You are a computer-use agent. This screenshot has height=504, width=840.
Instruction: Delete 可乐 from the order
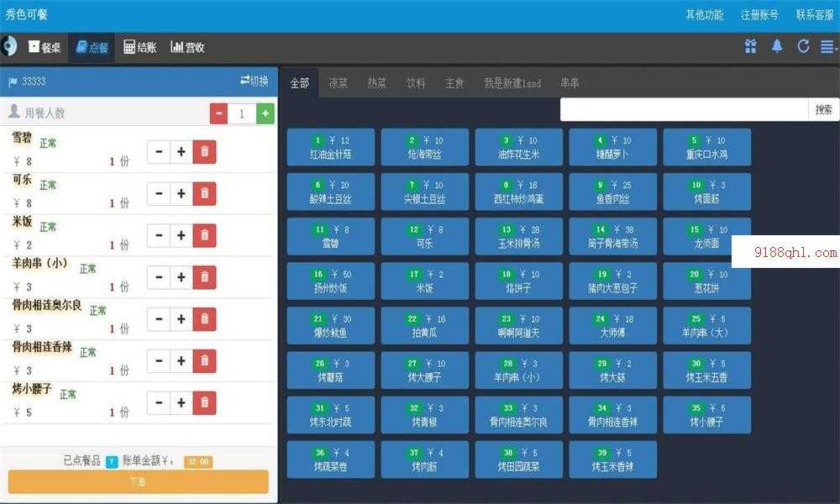(204, 193)
